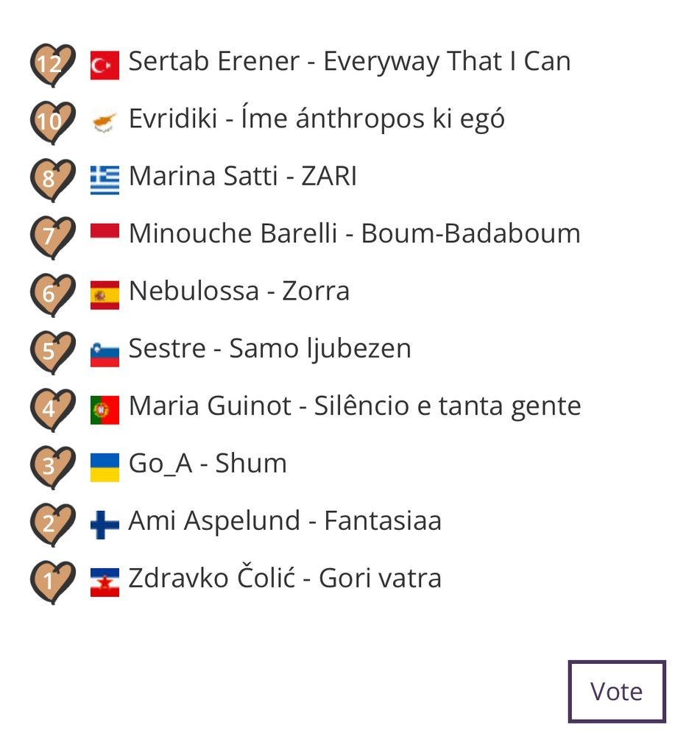Image resolution: width=700 pixels, height=736 pixels.
Task: Select Marina Satti - ZARI entry
Action: (243, 176)
